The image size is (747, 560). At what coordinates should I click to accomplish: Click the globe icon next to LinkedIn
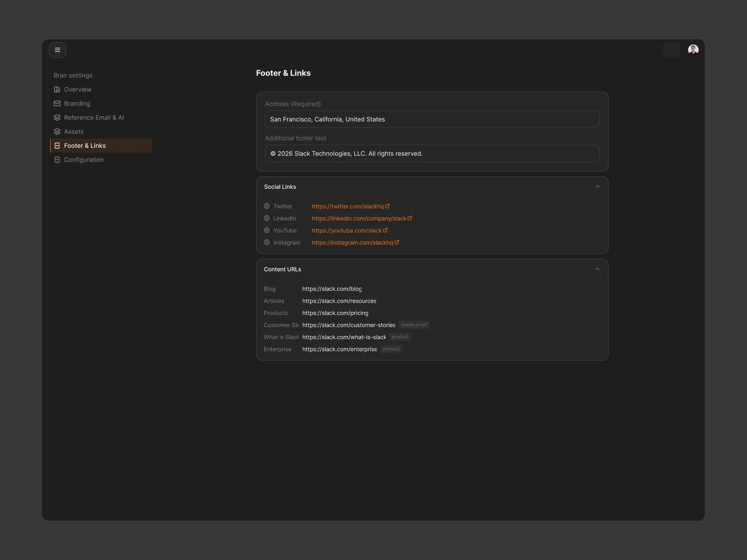tap(267, 218)
